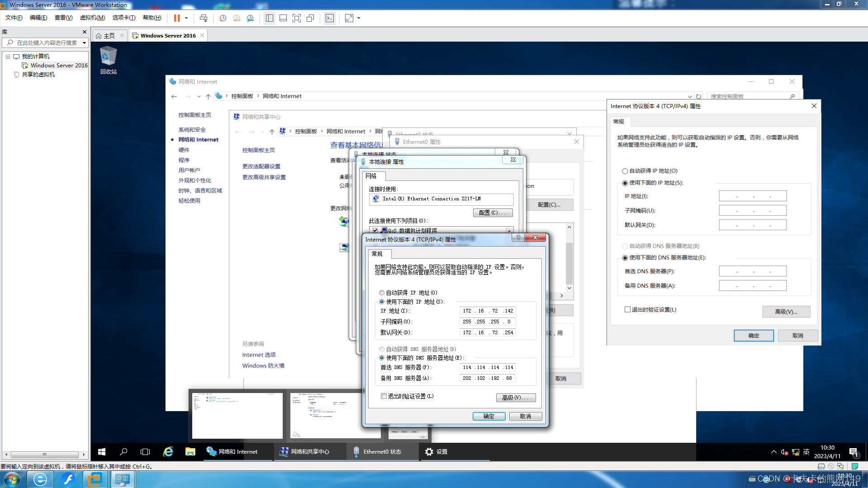Switch to the 主页 tab
The image size is (868, 488).
pos(109,36)
